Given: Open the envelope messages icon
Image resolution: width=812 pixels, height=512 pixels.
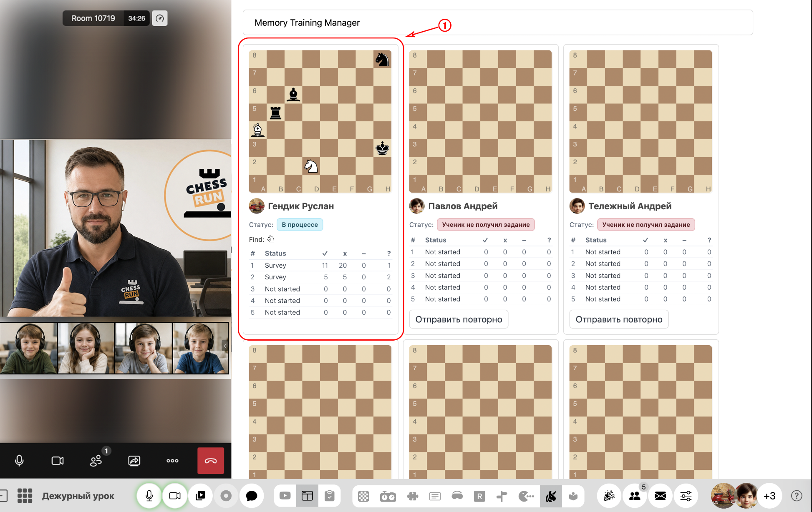Looking at the screenshot, I should point(660,496).
